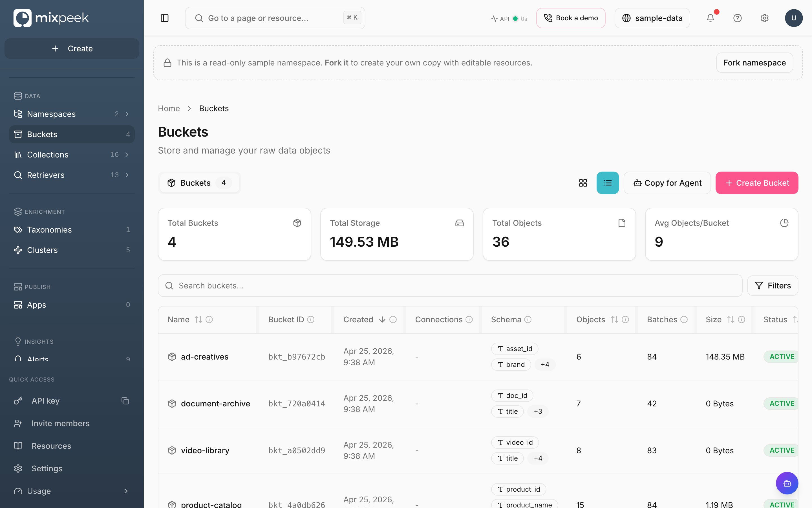Open the Filters panel
This screenshot has height=508, width=812.
773,286
